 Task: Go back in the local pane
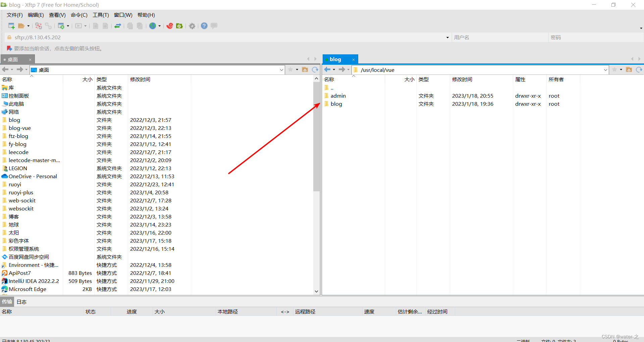5,69
